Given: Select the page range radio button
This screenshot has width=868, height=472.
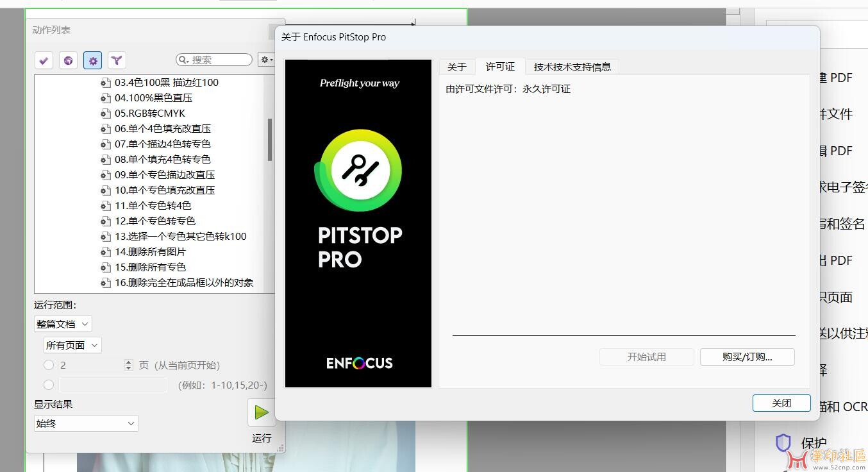Looking at the screenshot, I should click(x=49, y=385).
